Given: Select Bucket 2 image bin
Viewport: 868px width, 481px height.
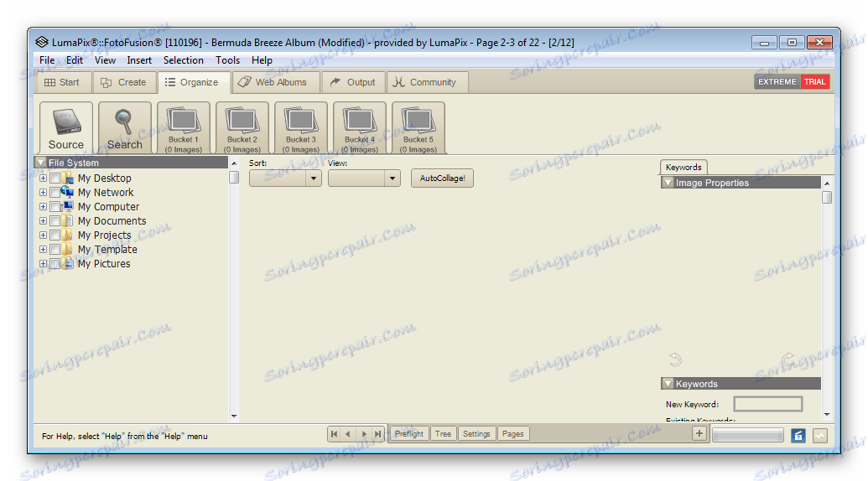Looking at the screenshot, I should [242, 127].
